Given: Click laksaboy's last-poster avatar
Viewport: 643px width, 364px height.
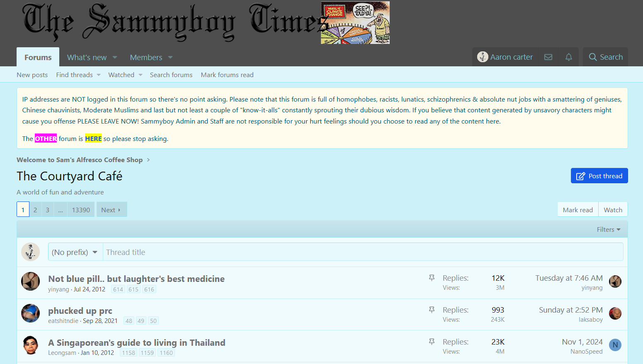Looking at the screenshot, I should [x=615, y=313].
